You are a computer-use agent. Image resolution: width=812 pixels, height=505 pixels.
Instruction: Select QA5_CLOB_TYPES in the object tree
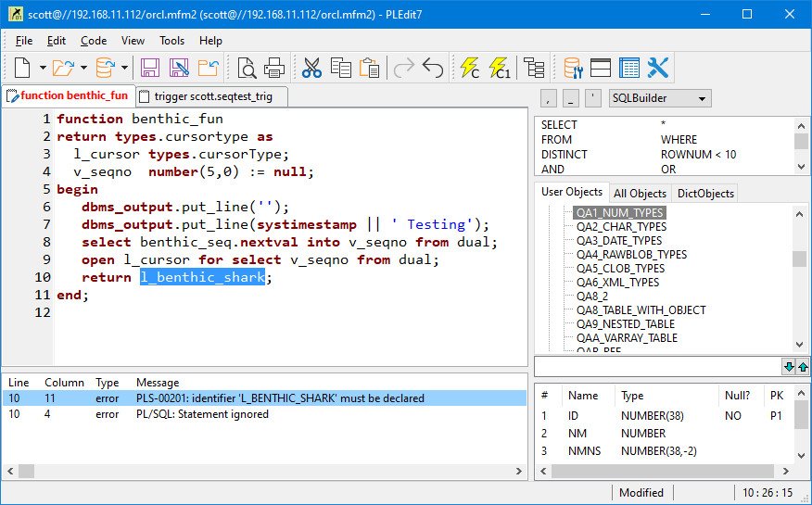pos(620,269)
